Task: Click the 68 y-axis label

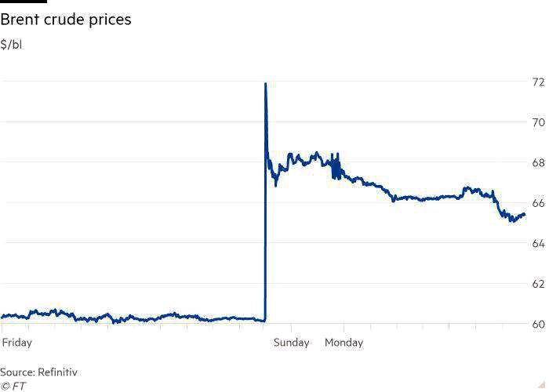Action: [539, 163]
